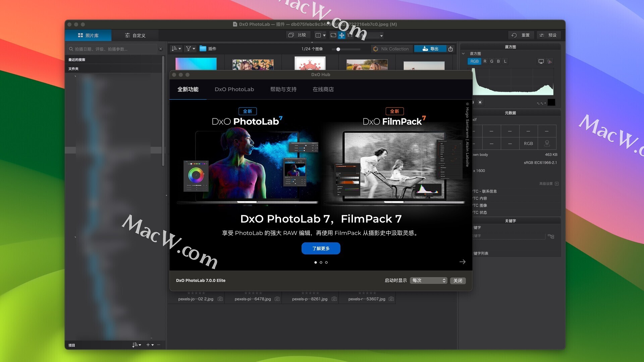Expand the IPTC 状态 row
The image size is (644, 362).
517,213
